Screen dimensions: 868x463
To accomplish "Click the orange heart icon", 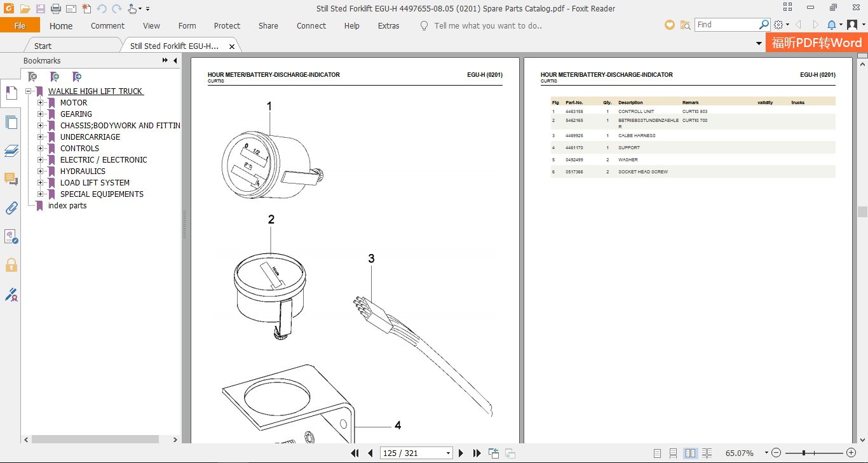I will point(669,25).
